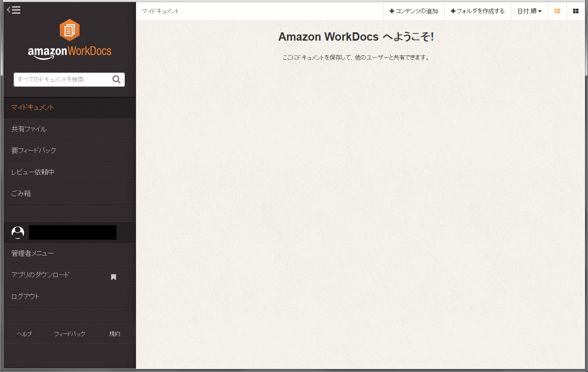Open レビュー依頼中 in the sidebar
This screenshot has height=372, width=588.
coord(70,173)
